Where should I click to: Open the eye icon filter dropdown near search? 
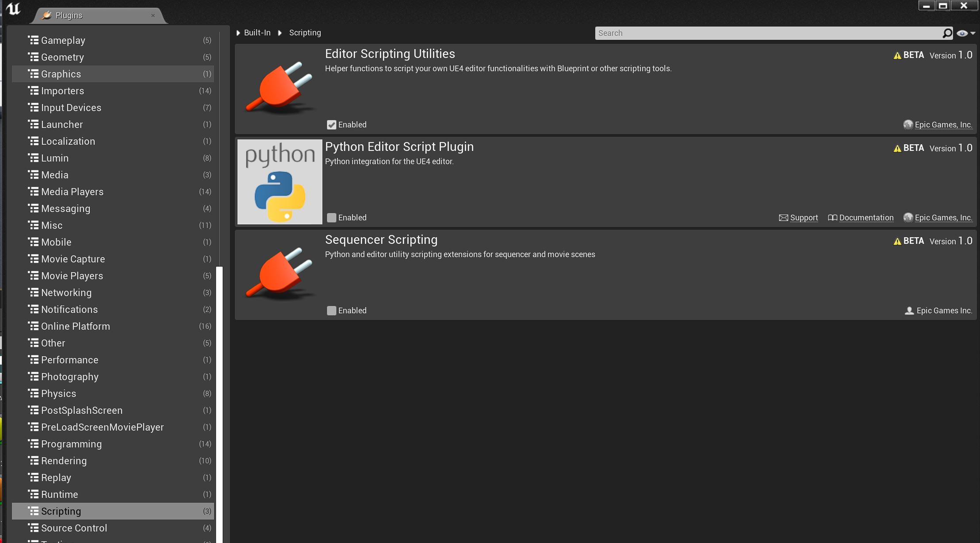[x=964, y=33]
